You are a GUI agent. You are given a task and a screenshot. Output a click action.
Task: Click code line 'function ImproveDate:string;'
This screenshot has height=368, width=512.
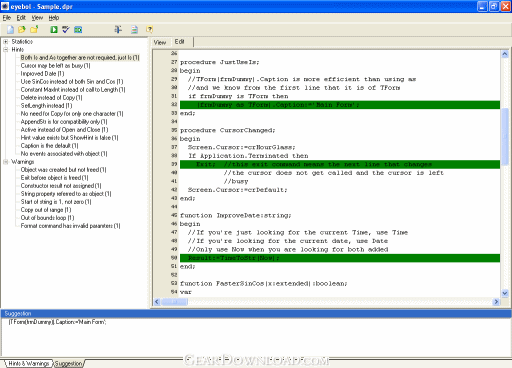(236, 216)
